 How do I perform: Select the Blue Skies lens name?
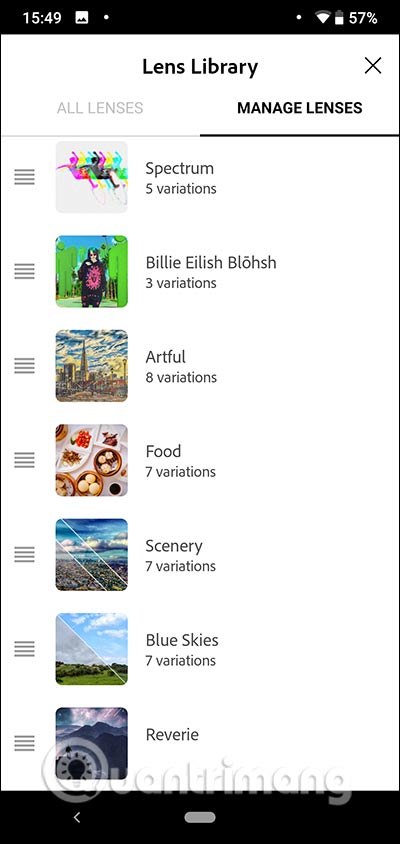click(182, 640)
